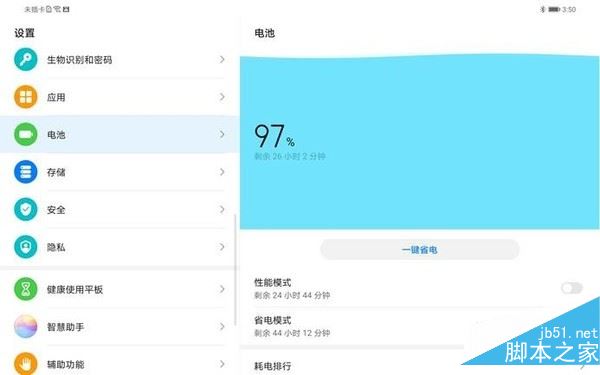600x375 pixels.
Task: Open the 省电模式 option
Action: pyautogui.click(x=419, y=326)
